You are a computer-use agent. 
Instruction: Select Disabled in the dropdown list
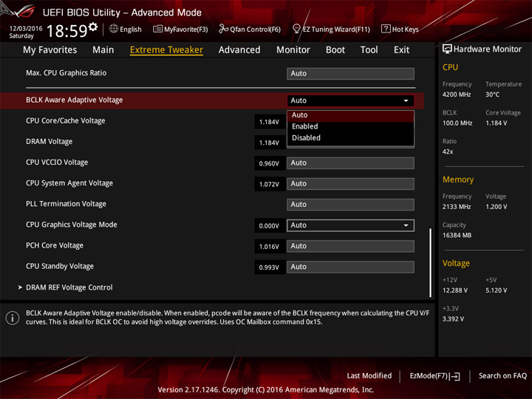coord(350,138)
